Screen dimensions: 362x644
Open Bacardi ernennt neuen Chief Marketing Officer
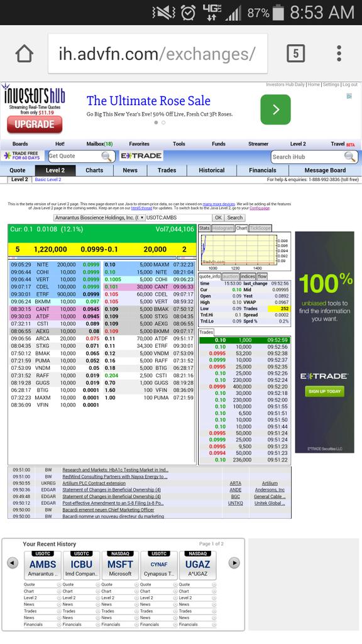click(108, 509)
